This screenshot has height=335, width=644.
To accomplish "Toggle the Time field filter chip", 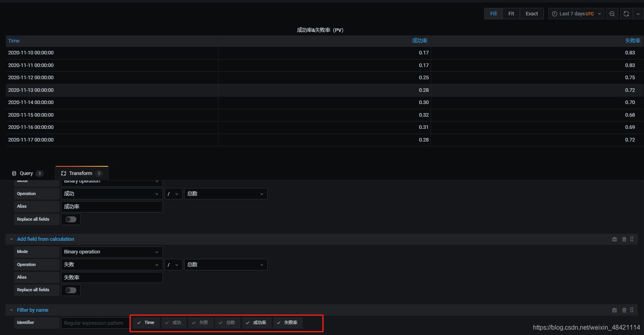I will pyautogui.click(x=146, y=323).
